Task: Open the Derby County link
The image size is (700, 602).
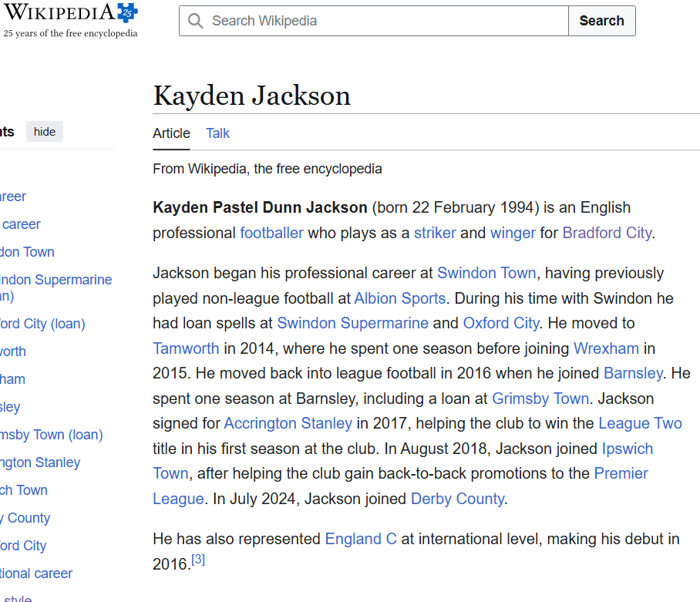Action: click(458, 499)
